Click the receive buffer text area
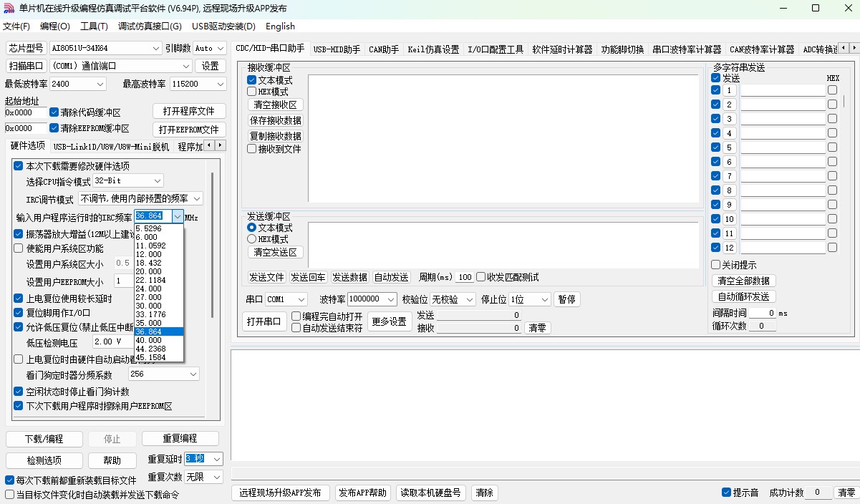 tap(503, 138)
